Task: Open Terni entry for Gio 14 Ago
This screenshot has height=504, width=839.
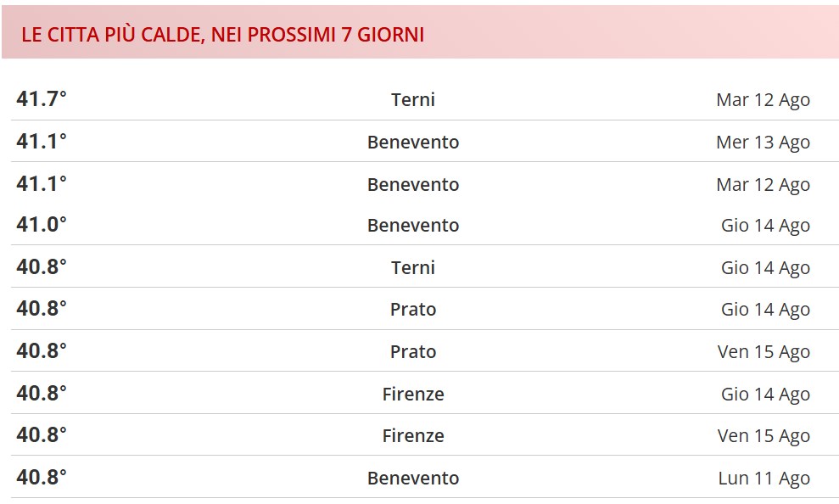Action: point(413,268)
